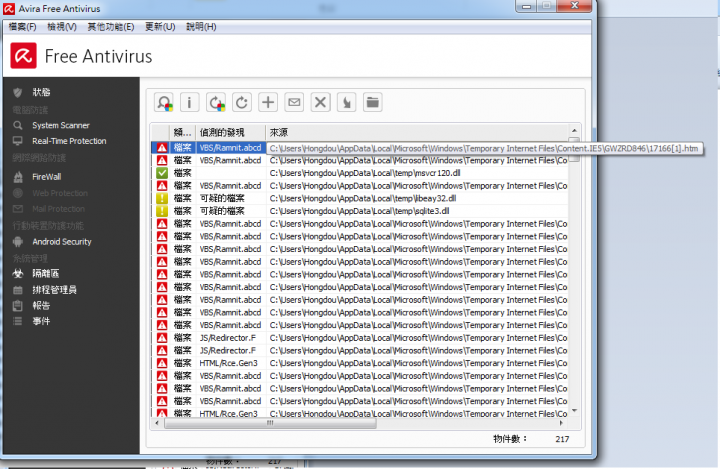Viewport: 720px width, 469px height.
Task: Click the horizontal scrollbar right arrow
Action: [561, 423]
